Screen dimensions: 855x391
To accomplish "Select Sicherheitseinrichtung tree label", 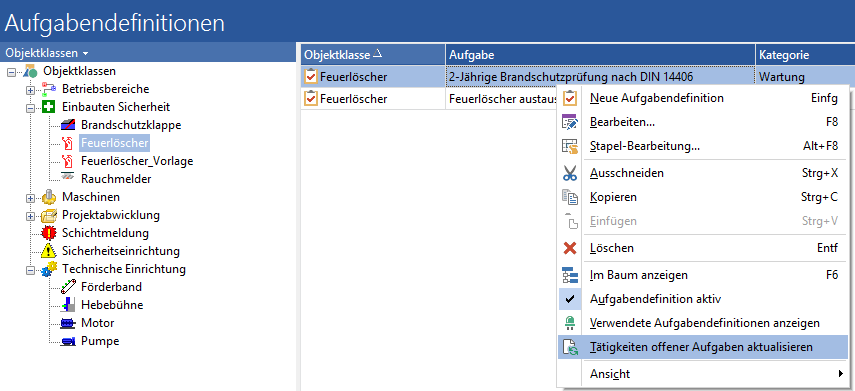I will [121, 251].
